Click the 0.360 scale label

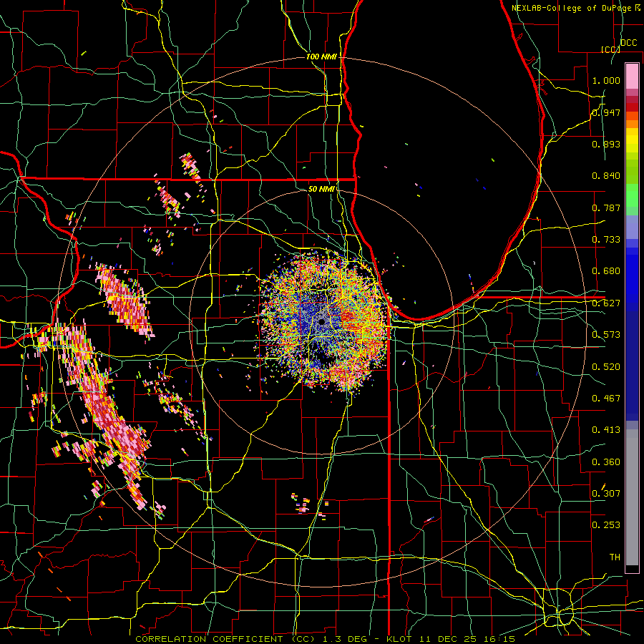tap(606, 462)
